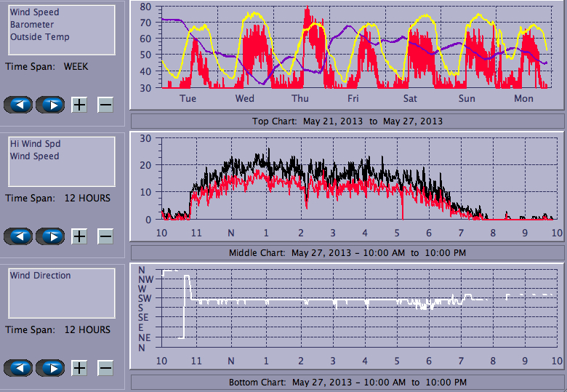This screenshot has width=567, height=392.
Task: Click the Thu label on the weekly chart
Action: click(x=299, y=99)
